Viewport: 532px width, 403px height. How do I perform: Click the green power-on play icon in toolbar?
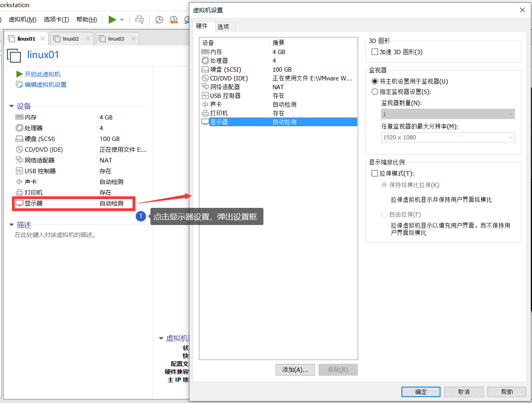pyautogui.click(x=112, y=20)
